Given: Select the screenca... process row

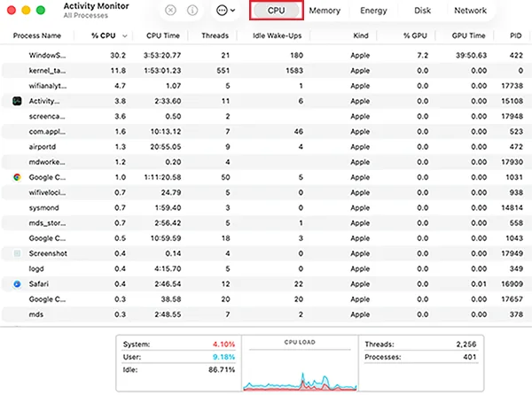Looking at the screenshot, I should coord(266,116).
